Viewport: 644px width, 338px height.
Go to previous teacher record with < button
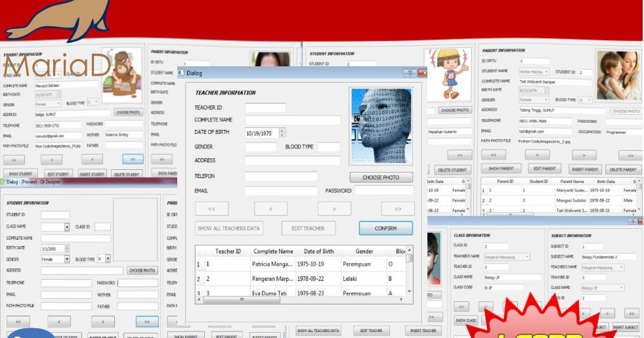[x=270, y=209]
